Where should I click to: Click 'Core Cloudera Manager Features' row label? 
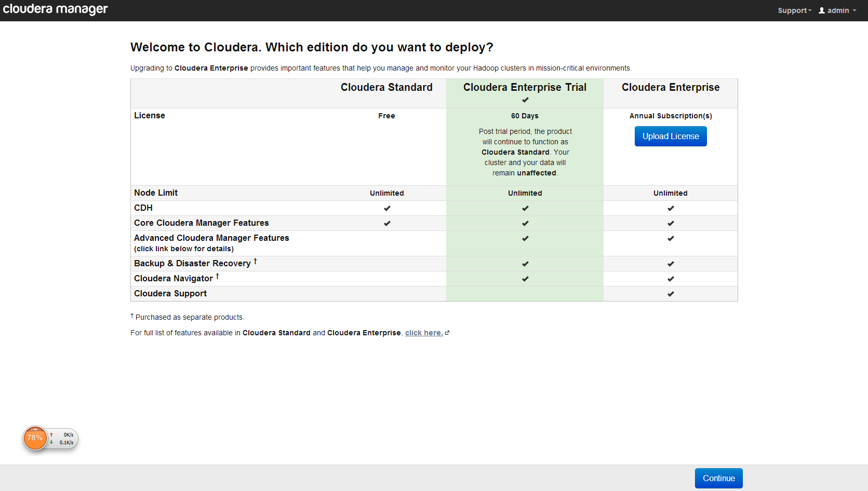(202, 223)
